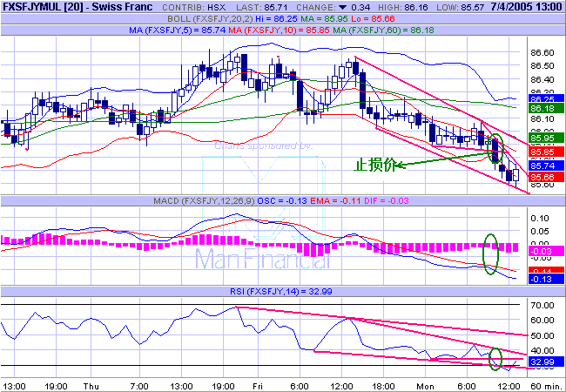This screenshot has width=566, height=392.
Task: Click the red 85.85 tag on price axis
Action: pos(546,152)
